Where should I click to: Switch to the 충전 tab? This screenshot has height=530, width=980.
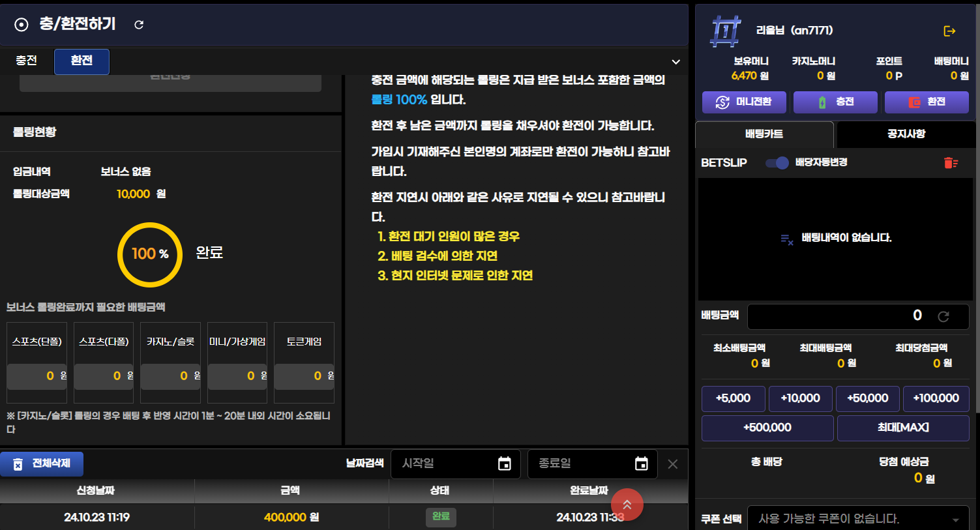tap(26, 61)
